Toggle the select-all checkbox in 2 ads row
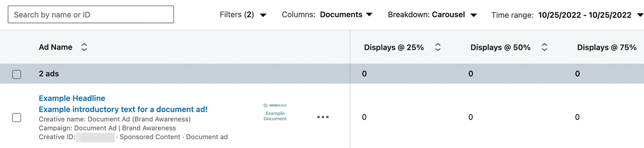644x148 pixels. click(17, 74)
